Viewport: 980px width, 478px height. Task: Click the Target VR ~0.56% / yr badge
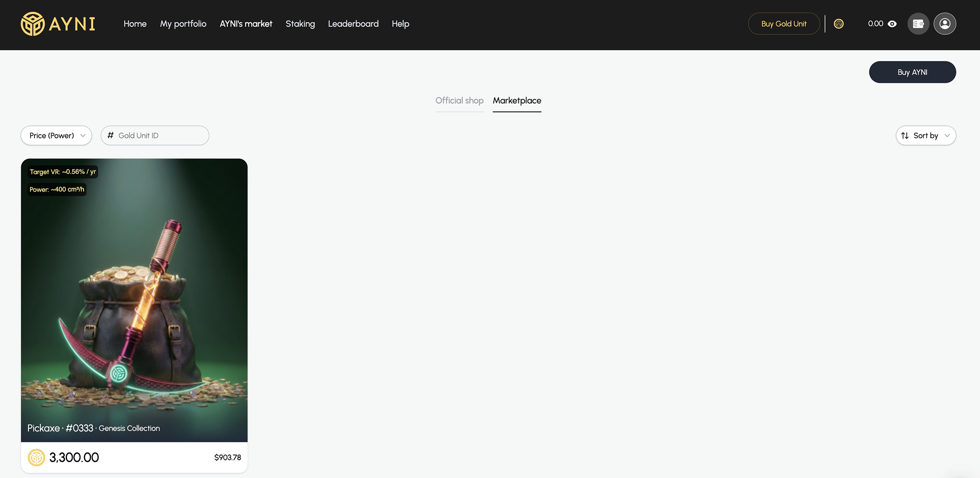[63, 172]
